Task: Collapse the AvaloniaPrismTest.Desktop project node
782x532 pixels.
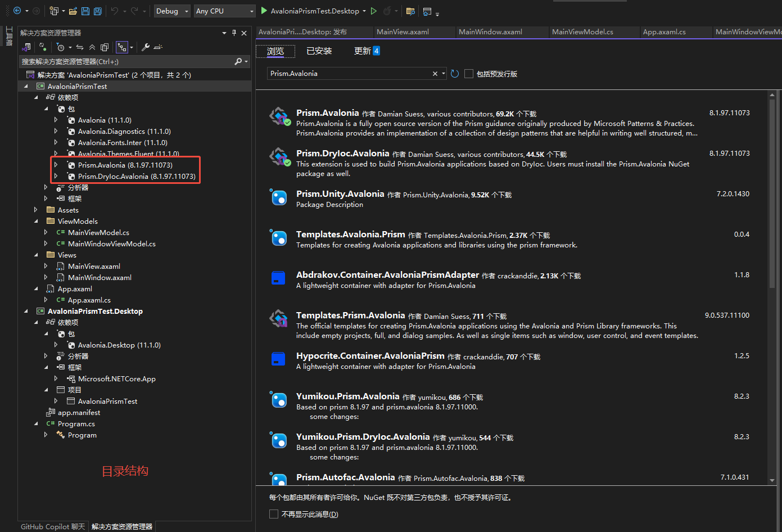Action: pos(25,311)
